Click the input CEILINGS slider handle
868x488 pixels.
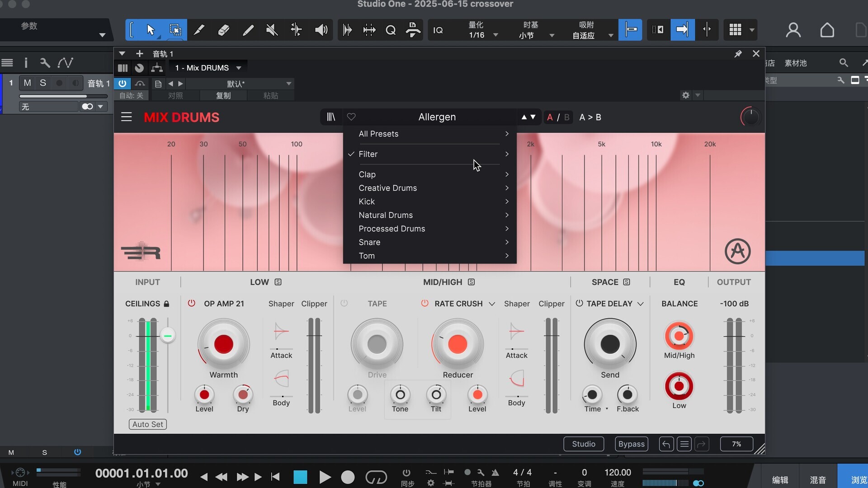coord(168,336)
